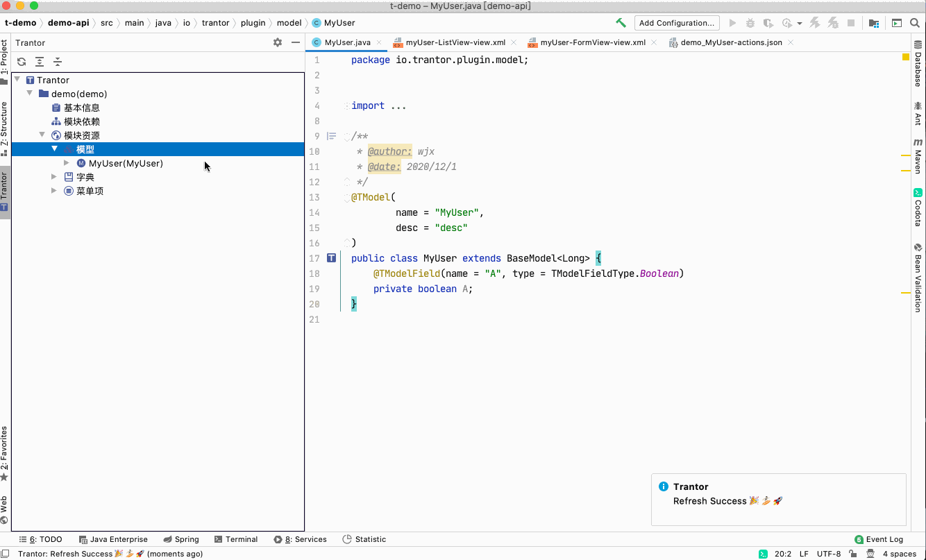Open the Statistic tool window
The width and height of the screenshot is (926, 560).
tap(364, 539)
